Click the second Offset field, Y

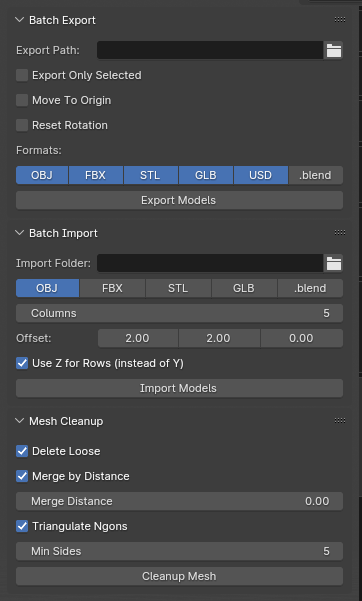click(219, 338)
